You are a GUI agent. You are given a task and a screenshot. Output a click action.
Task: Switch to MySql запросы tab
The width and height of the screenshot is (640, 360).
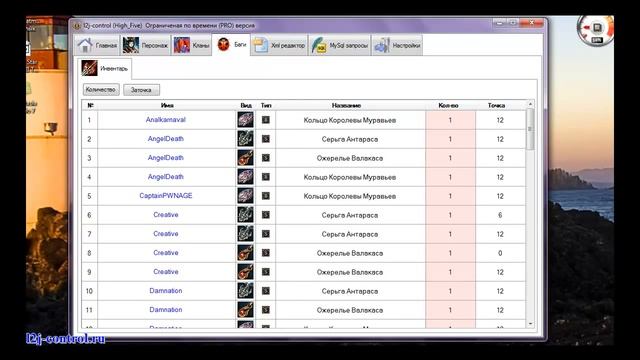pyautogui.click(x=340, y=45)
